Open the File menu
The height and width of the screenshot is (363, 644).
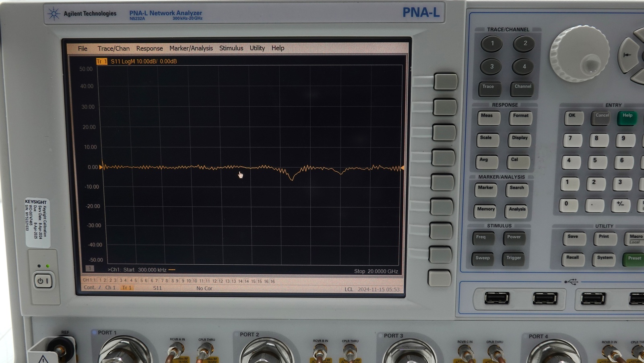pyautogui.click(x=83, y=48)
